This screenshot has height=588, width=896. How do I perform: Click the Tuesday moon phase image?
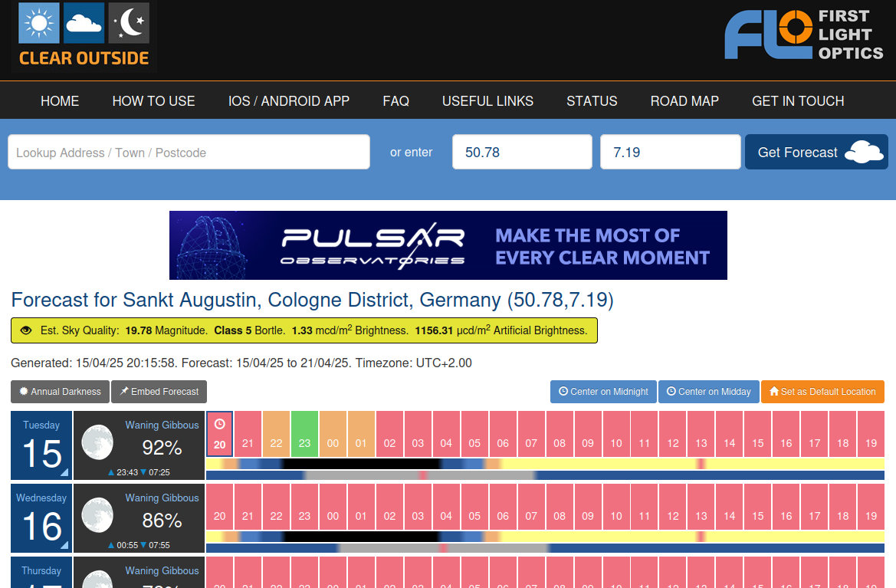[97, 442]
